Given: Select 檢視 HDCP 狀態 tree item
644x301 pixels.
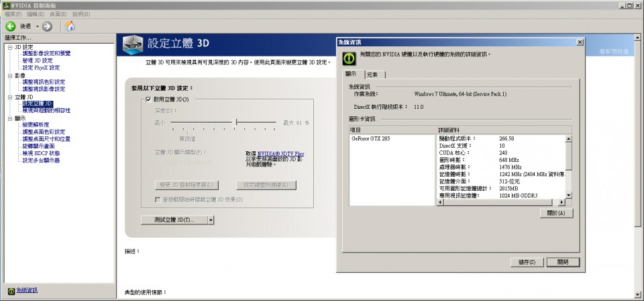Looking at the screenshot, I should coord(41,153).
